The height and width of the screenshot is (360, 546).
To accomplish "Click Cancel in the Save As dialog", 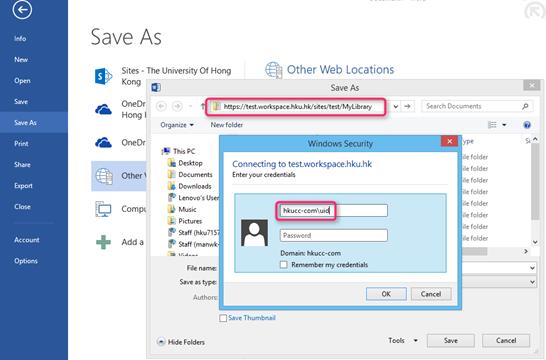I will [506, 341].
